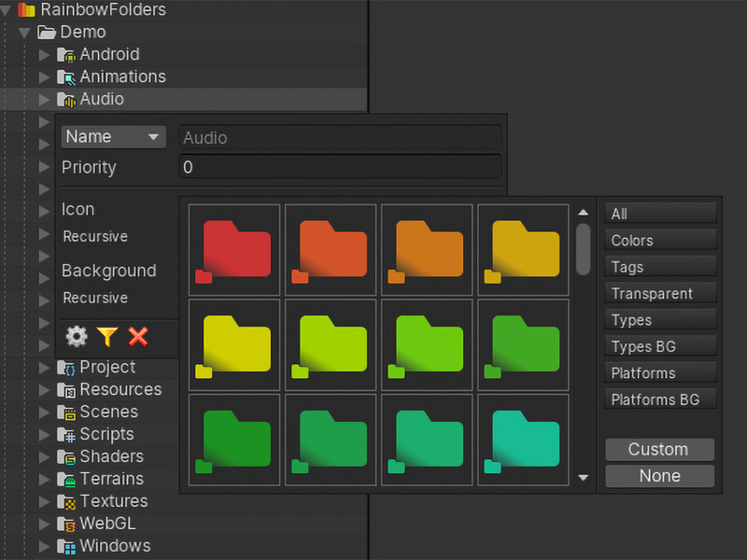Image resolution: width=747 pixels, height=560 pixels.
Task: Select the Windows folder row
Action: pos(184,547)
